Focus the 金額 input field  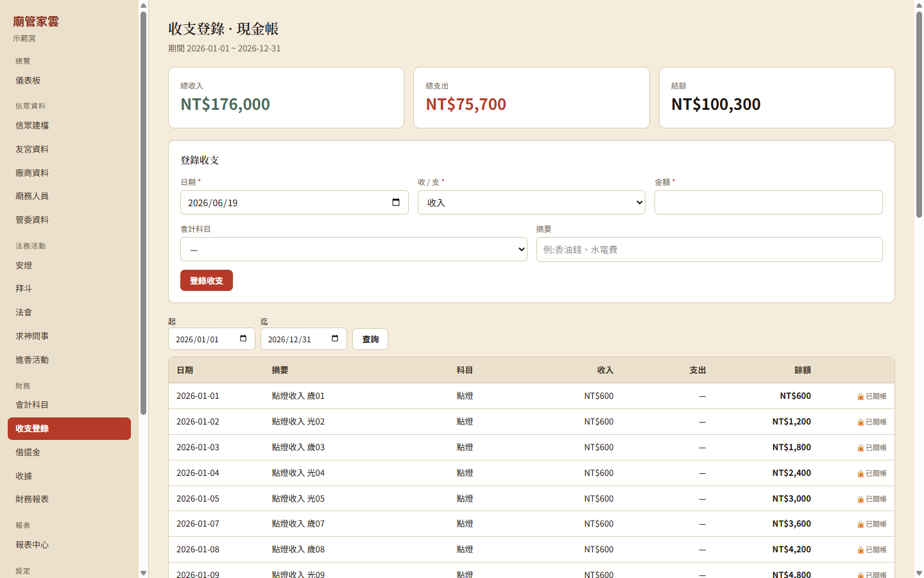[769, 202]
